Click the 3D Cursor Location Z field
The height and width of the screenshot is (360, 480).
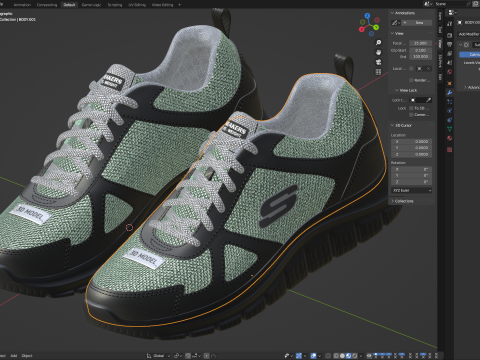(x=412, y=154)
